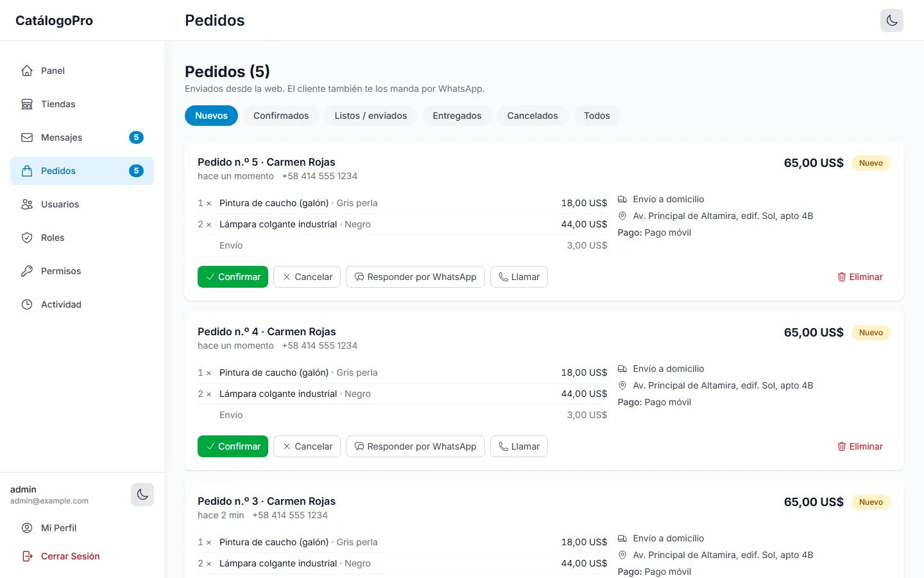Viewport: 924px width, 578px height.
Task: Click the CatálogoPro logo text
Action: click(54, 21)
